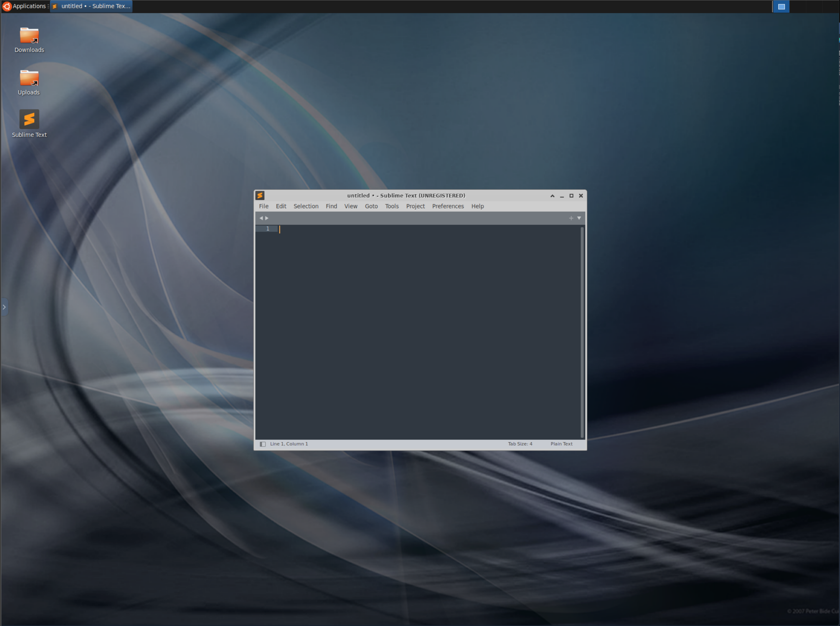Open the Plain Text syntax selector
Screen dimensions: 840x626
[x=561, y=444]
